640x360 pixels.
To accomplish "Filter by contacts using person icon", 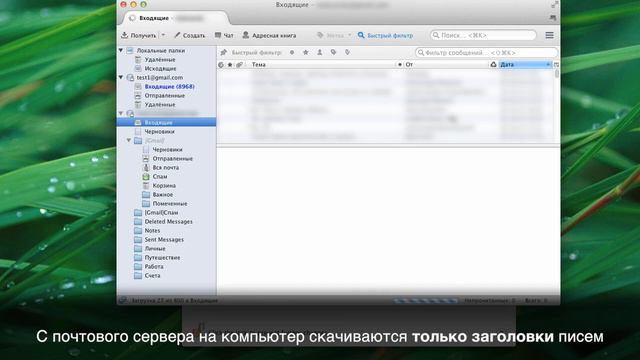I will (320, 52).
